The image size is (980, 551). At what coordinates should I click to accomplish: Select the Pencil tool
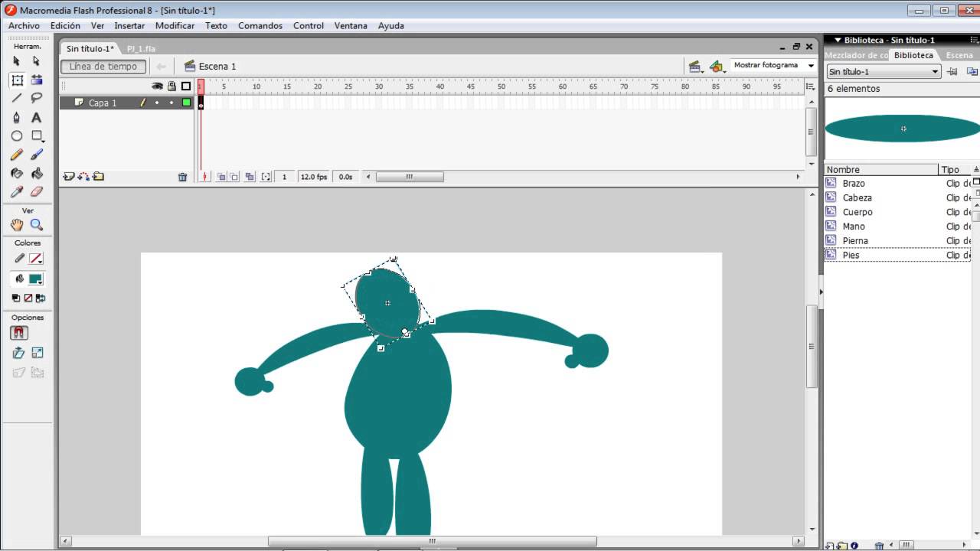[x=17, y=155]
